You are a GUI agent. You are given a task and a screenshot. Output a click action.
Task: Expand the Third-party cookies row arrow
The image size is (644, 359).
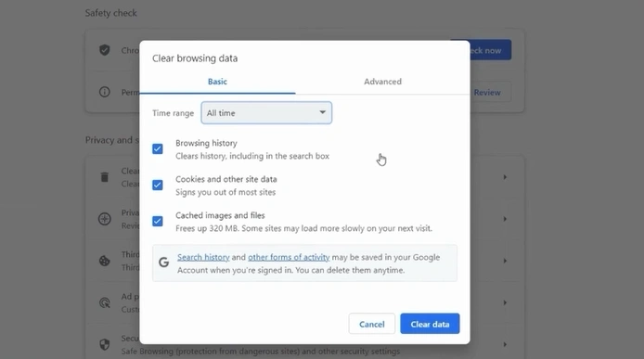(505, 261)
